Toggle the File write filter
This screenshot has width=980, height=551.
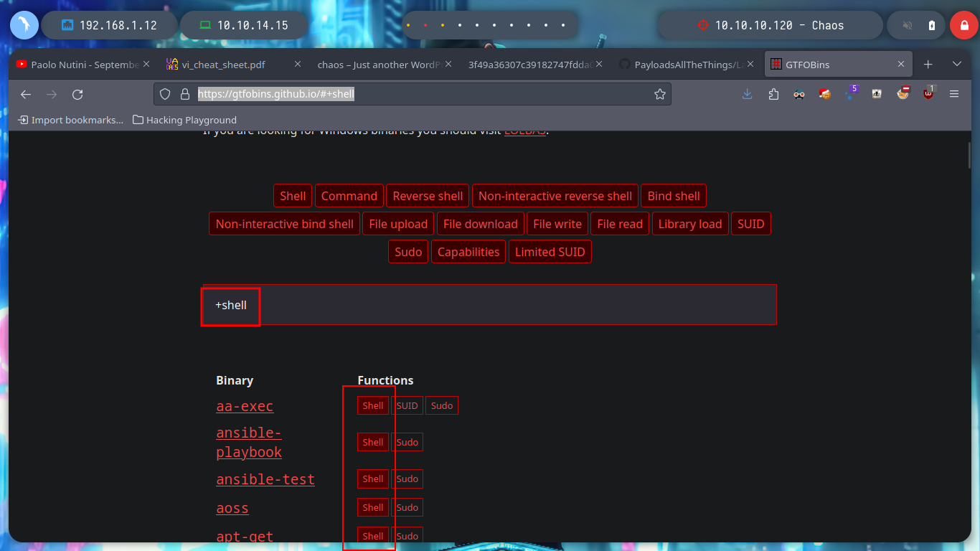[557, 224]
